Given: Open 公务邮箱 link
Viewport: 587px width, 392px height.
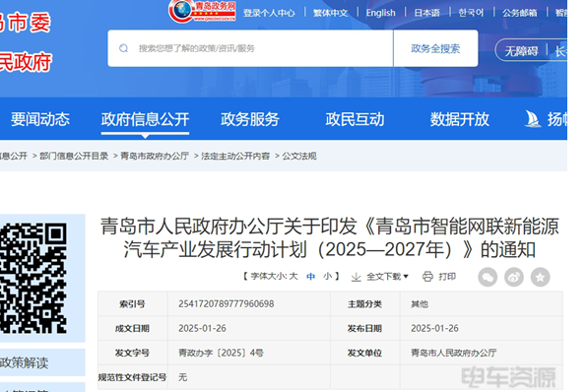Looking at the screenshot, I should point(520,13).
